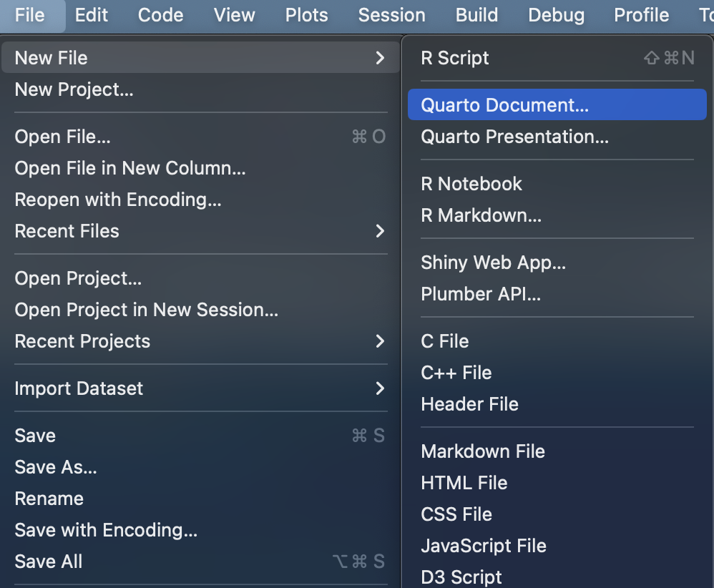Select New Project menu entry
714x588 pixels.
[x=74, y=89]
